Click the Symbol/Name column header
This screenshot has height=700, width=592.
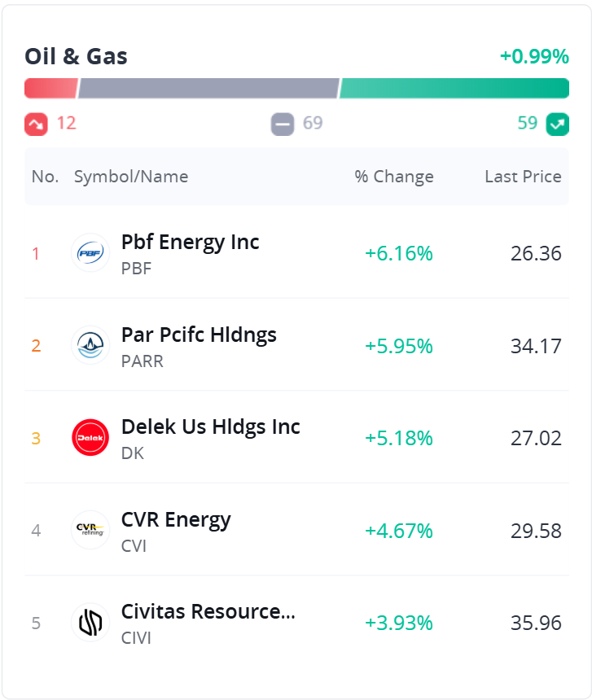(131, 177)
